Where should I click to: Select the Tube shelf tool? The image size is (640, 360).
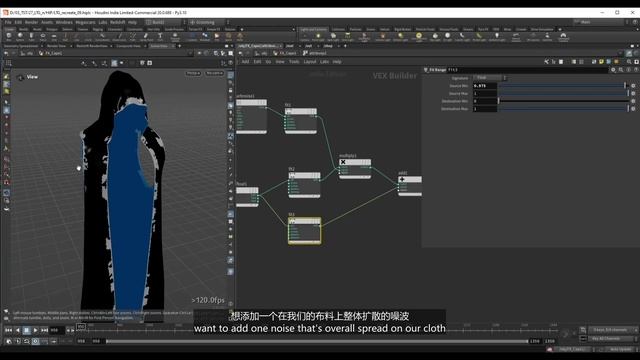coord(31,37)
